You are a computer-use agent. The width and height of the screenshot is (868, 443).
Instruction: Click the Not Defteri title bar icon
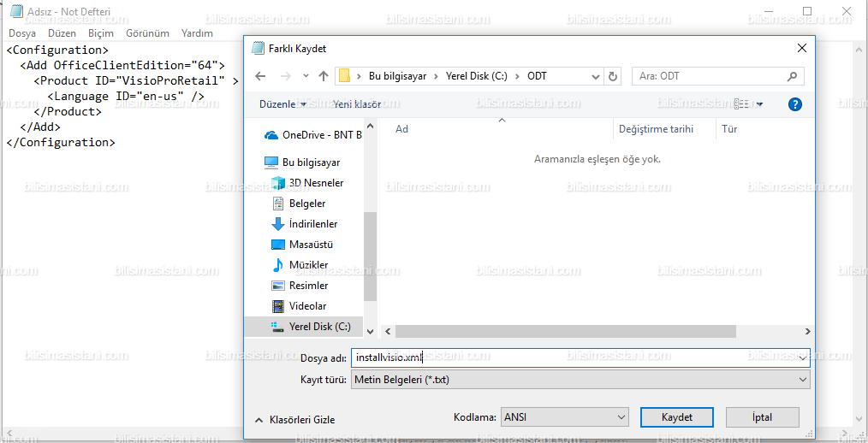(16, 12)
